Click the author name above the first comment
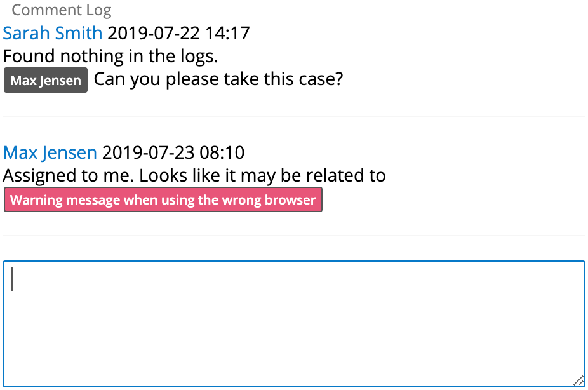588x390 pixels. (x=52, y=32)
